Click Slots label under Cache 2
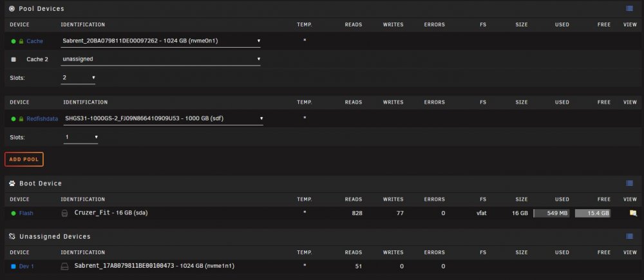The width and height of the screenshot is (644, 280). [x=17, y=78]
